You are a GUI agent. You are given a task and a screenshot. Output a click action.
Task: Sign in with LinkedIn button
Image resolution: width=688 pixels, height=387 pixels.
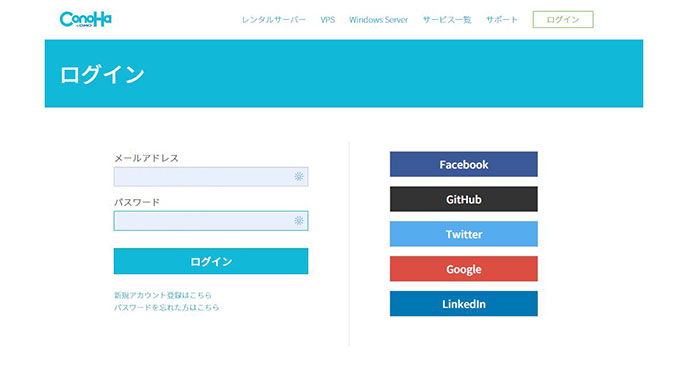[x=464, y=304]
